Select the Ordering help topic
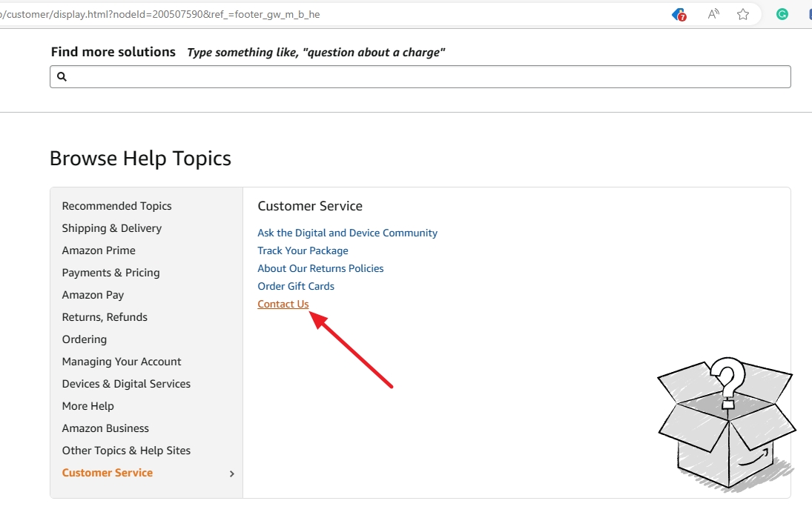The width and height of the screenshot is (812, 515). coord(85,339)
